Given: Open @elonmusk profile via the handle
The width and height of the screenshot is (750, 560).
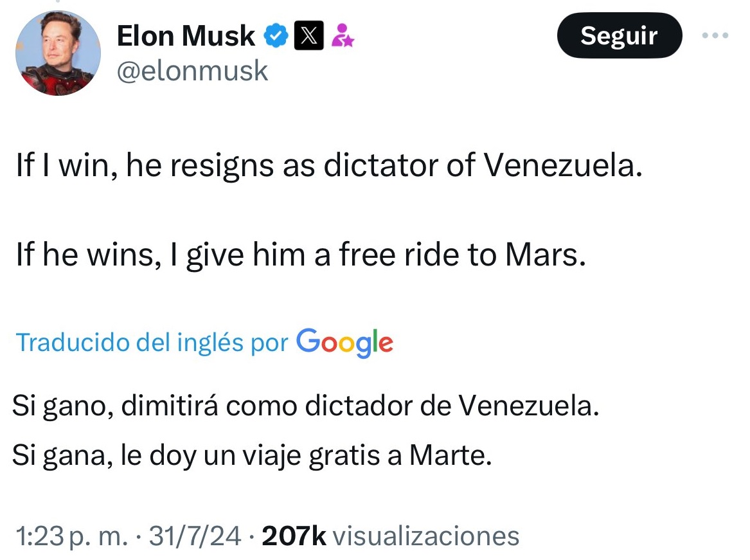Looking at the screenshot, I should 193,71.
